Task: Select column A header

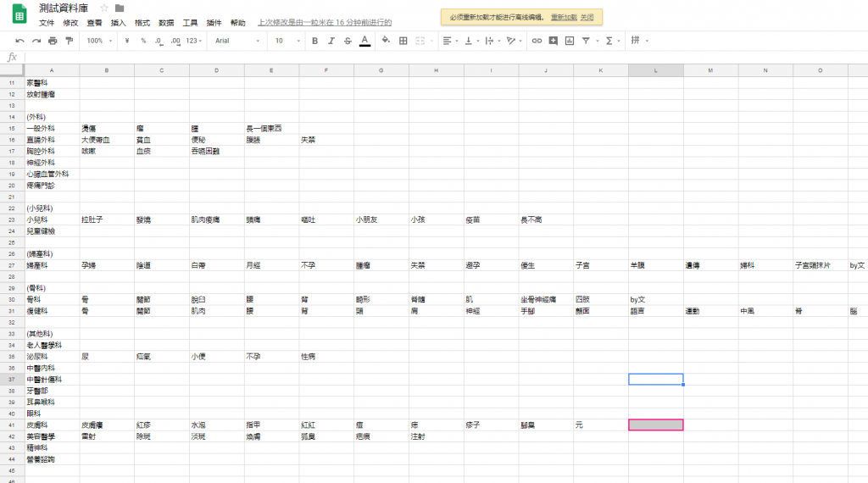Action: (52, 70)
